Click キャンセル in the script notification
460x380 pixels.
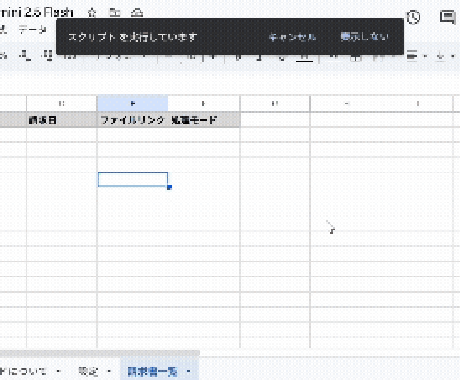coord(292,37)
